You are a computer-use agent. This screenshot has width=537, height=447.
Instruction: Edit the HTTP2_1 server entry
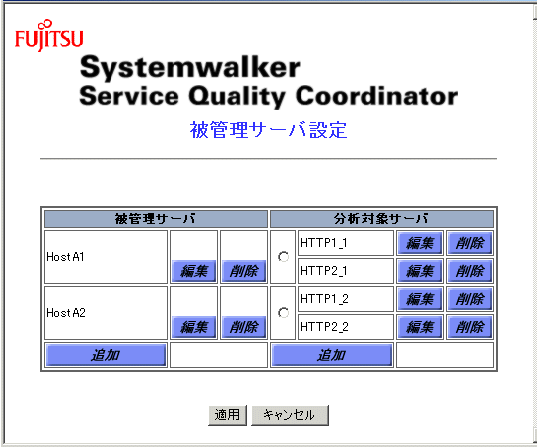tap(420, 271)
